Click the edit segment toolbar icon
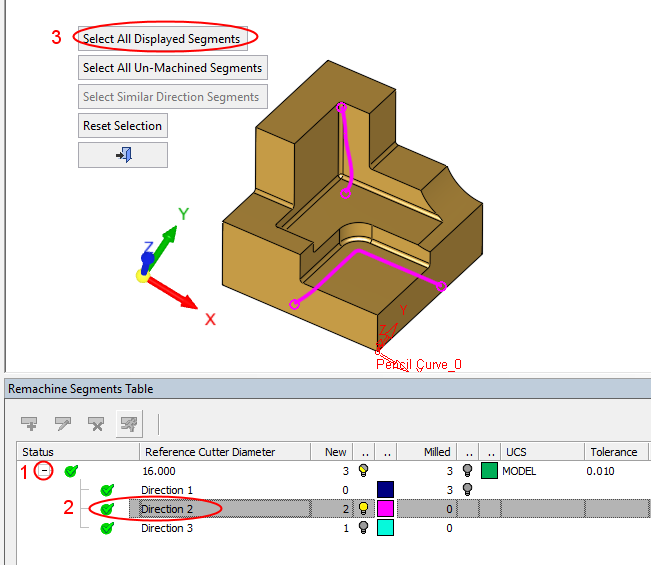This screenshot has width=651, height=565. [x=61, y=424]
